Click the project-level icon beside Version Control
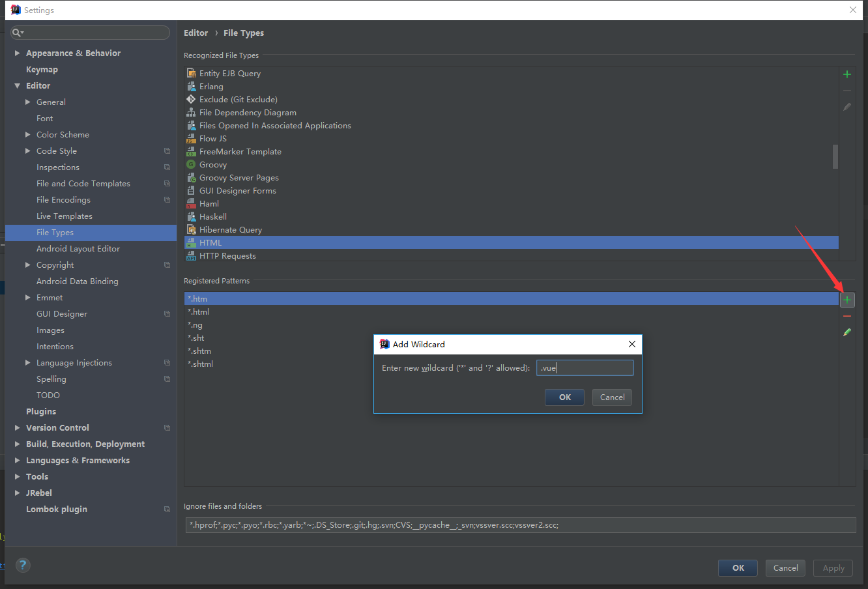 (x=167, y=428)
